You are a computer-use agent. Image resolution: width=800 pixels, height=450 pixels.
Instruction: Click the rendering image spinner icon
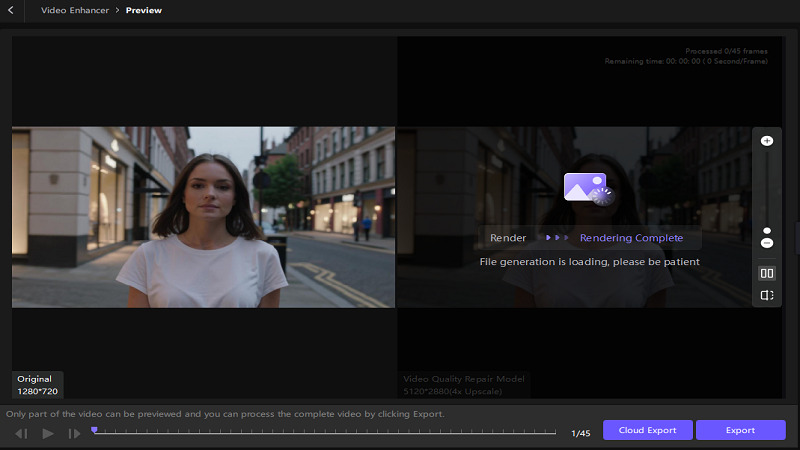pos(589,189)
